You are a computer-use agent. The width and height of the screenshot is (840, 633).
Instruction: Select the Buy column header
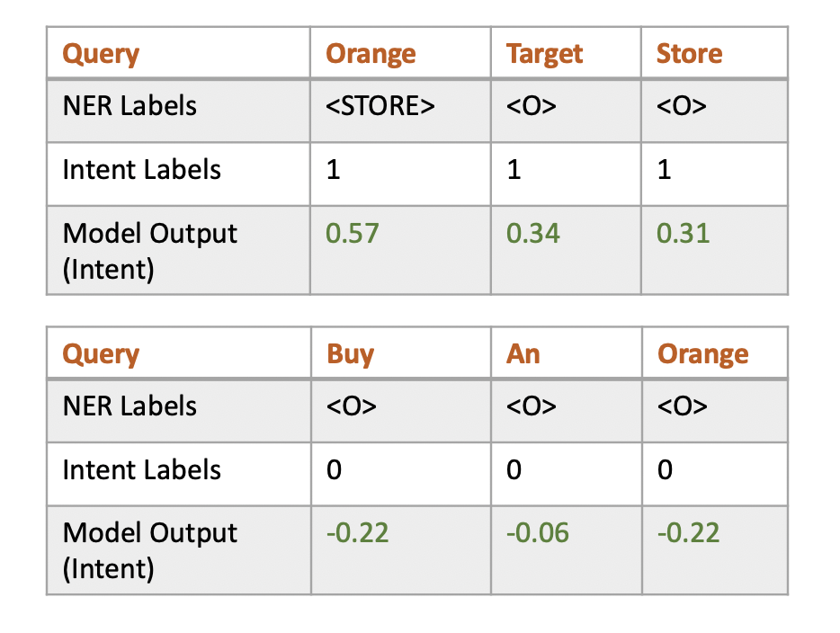click(x=351, y=354)
